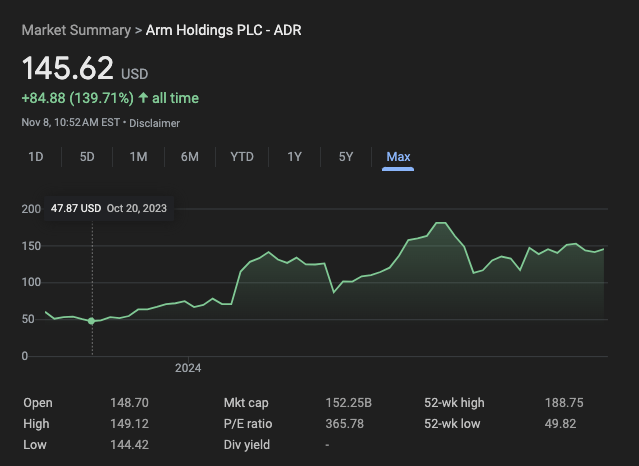
Task: Click the Oct 20, 2023 data point dot
Action: pos(92,321)
